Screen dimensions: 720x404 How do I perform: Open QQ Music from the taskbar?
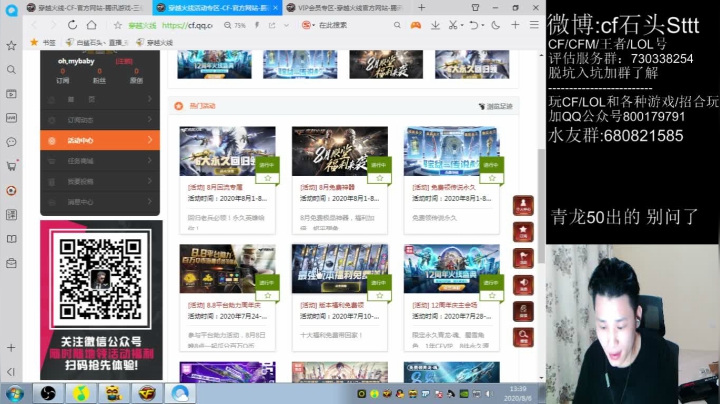coord(81,393)
